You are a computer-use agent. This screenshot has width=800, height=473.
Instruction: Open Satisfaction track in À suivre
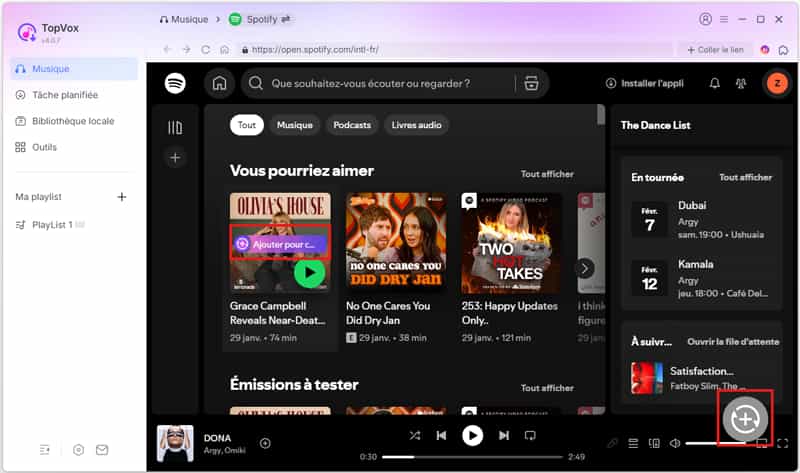point(702,378)
